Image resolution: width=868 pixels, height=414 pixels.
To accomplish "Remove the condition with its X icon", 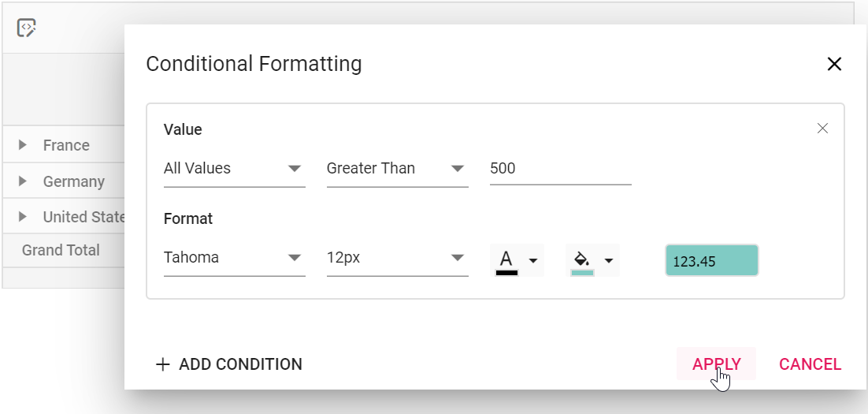I will (822, 129).
